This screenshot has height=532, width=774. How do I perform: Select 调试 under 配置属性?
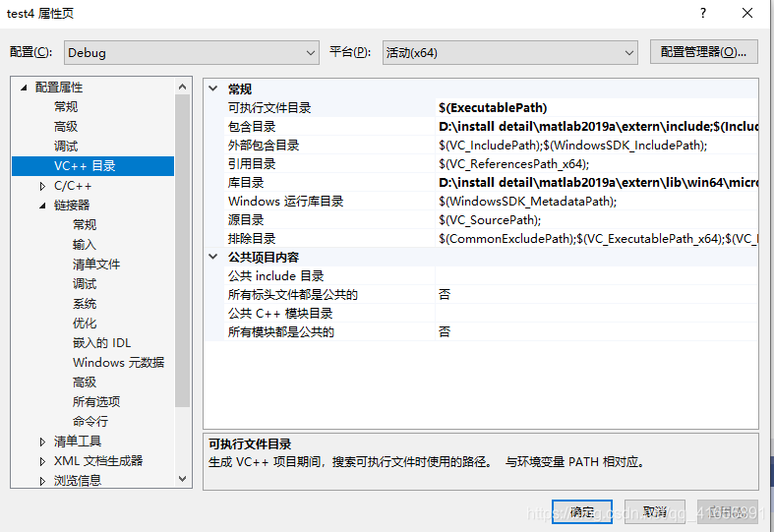click(66, 147)
